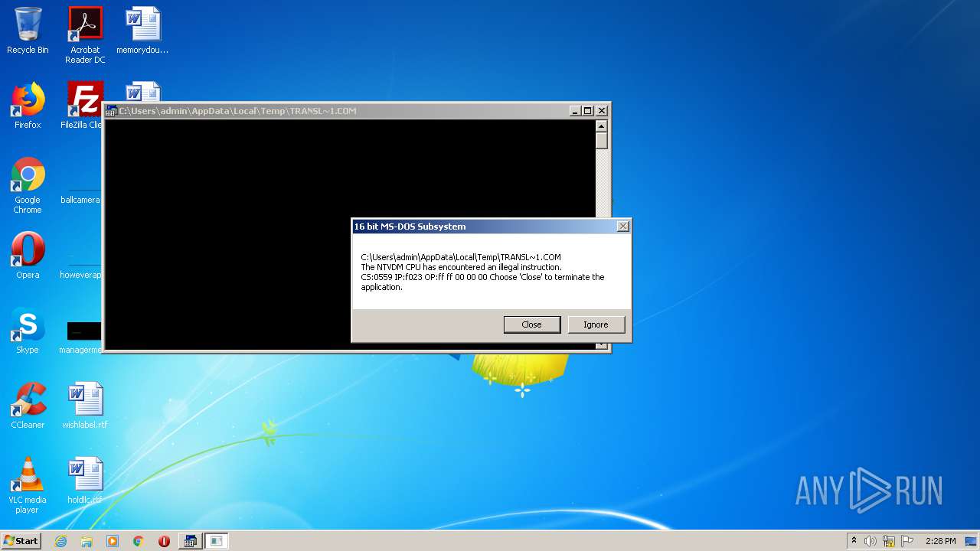
Task: Select the holdllc.rtf document icon
Action: (x=85, y=481)
